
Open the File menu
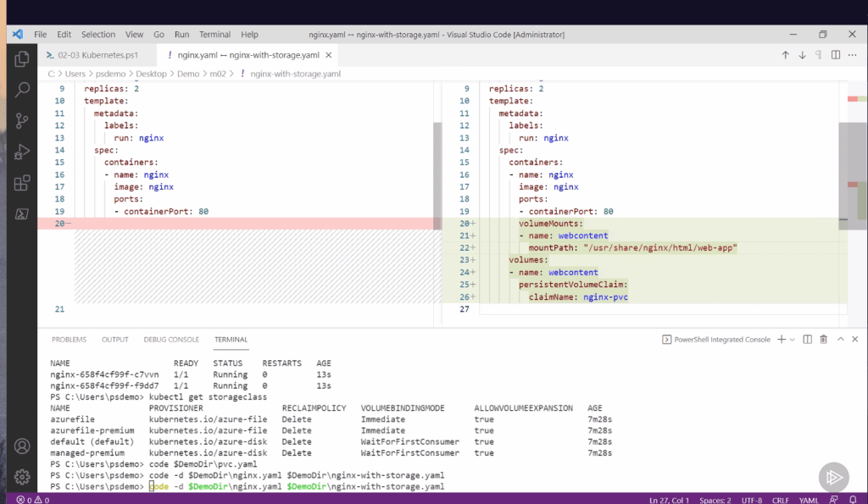41,34
